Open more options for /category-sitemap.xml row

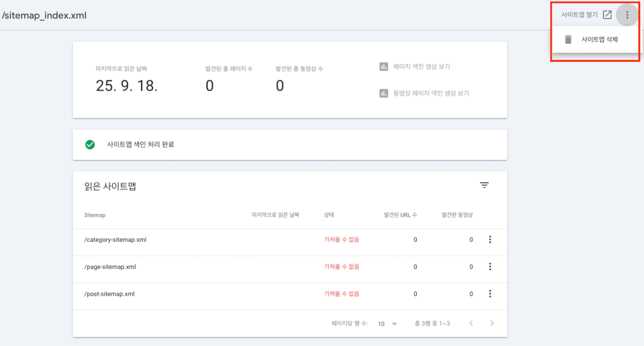click(x=490, y=240)
